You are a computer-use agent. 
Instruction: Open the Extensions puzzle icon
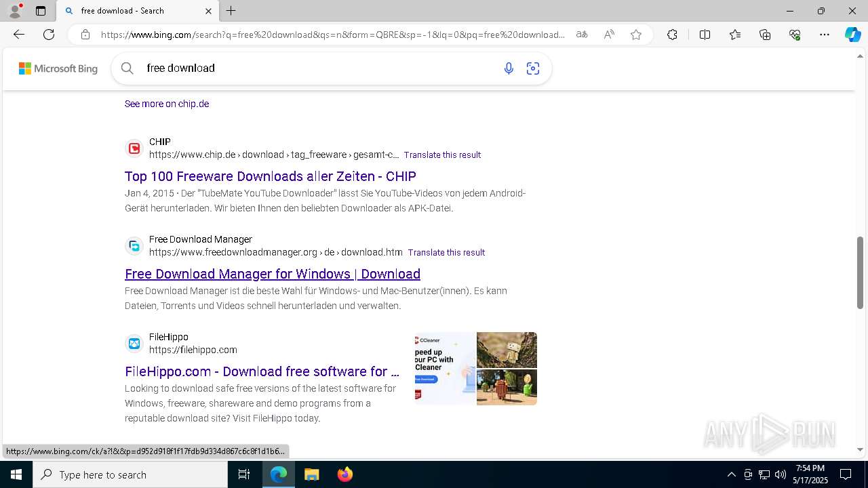[x=672, y=35]
